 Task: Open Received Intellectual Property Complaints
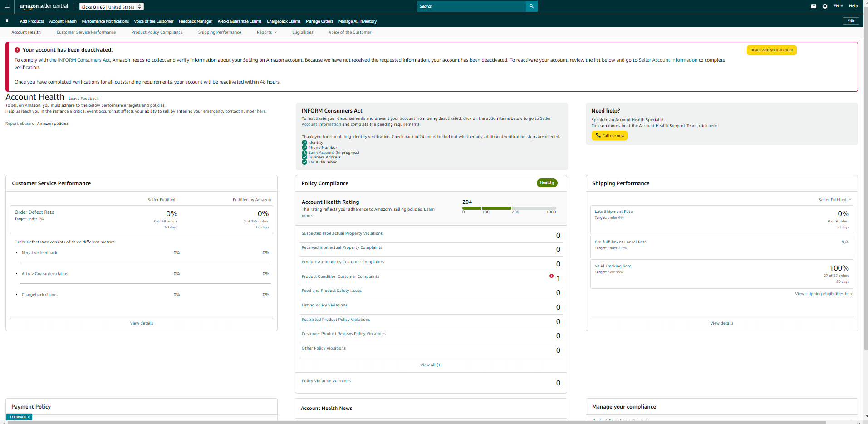pos(342,247)
